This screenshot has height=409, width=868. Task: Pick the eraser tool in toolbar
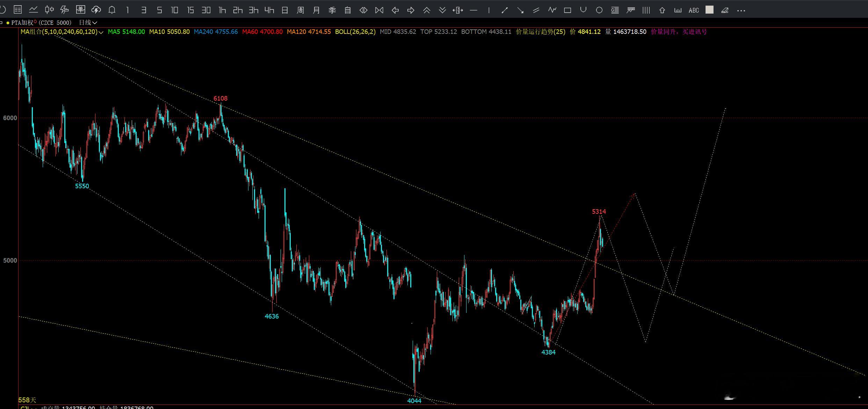(x=725, y=10)
